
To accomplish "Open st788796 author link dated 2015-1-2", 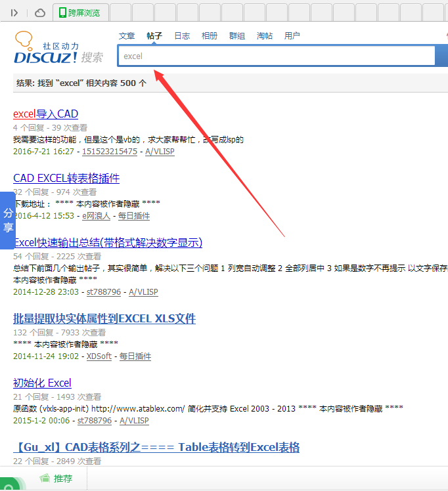I will click(95, 421).
